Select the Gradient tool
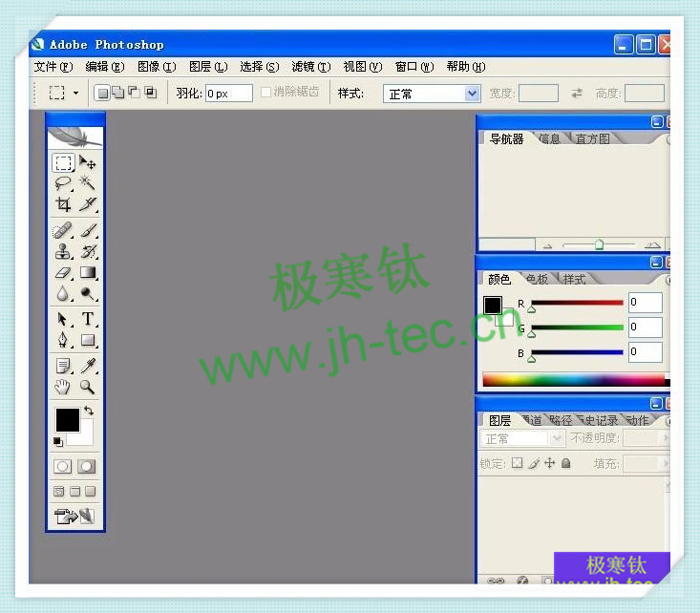This screenshot has height=613, width=700. pos(88,273)
